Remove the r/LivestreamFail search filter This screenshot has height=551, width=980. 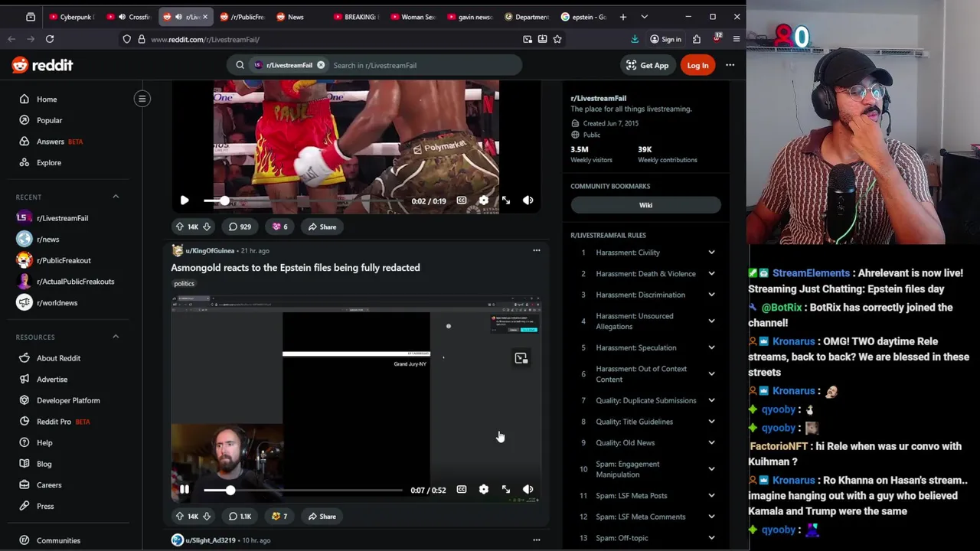[321, 65]
